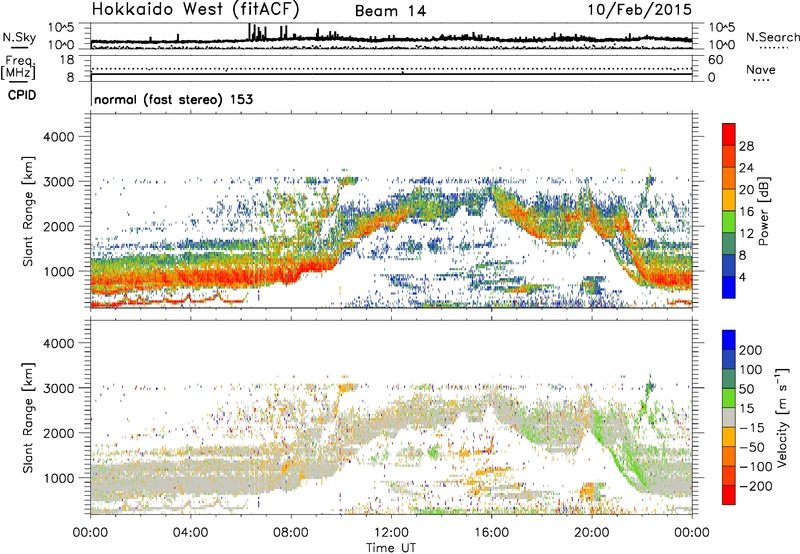Select the 'N.Search' legend label
This screenshot has height=554, width=800.
[772, 37]
